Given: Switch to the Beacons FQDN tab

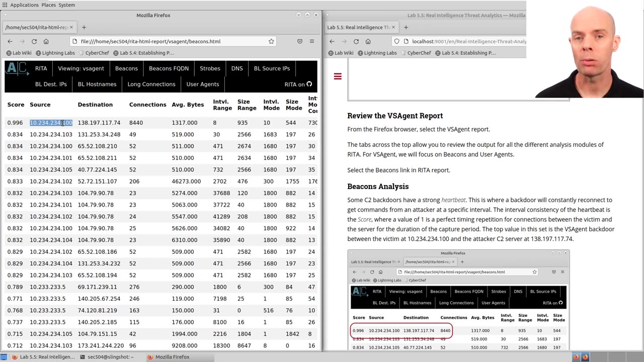Looking at the screenshot, I should [169, 68].
